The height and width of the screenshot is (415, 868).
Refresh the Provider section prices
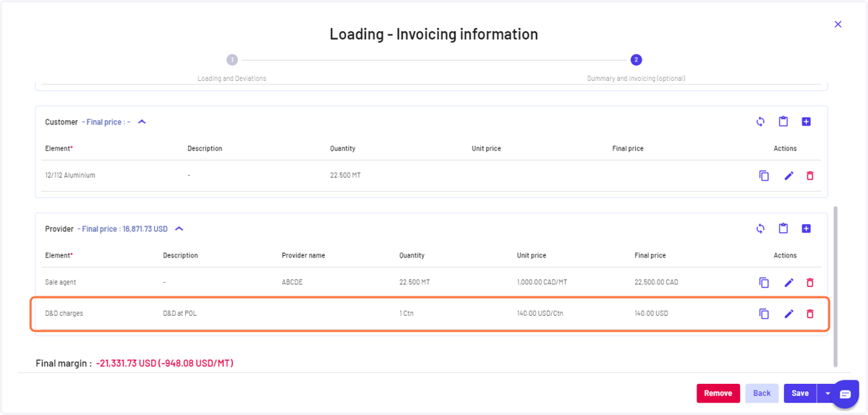tap(760, 228)
